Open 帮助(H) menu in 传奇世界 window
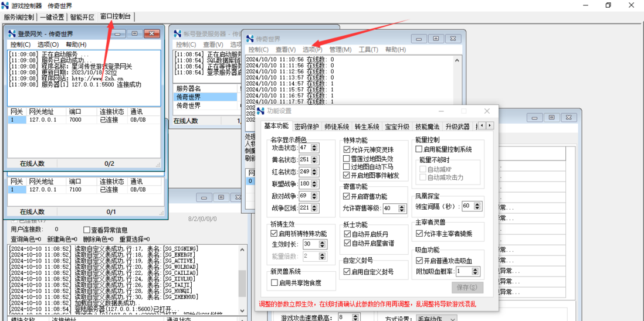This screenshot has width=644, height=321. [x=395, y=50]
